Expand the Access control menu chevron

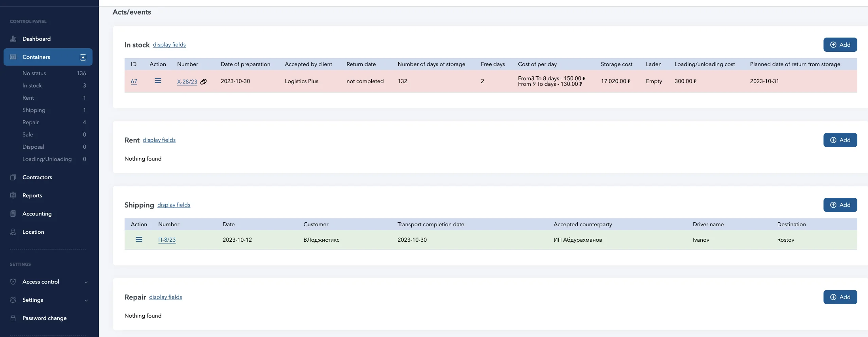click(x=86, y=282)
